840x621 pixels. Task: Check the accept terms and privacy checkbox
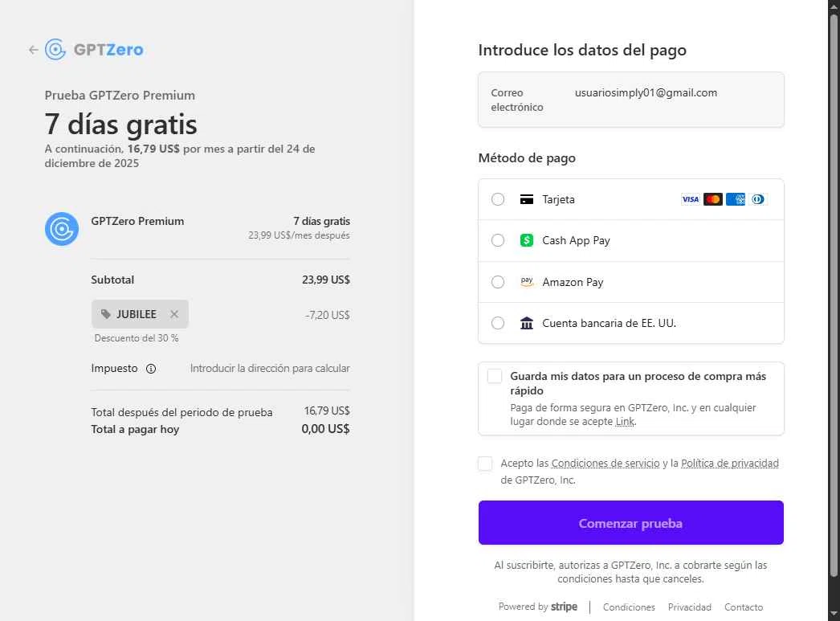click(485, 464)
